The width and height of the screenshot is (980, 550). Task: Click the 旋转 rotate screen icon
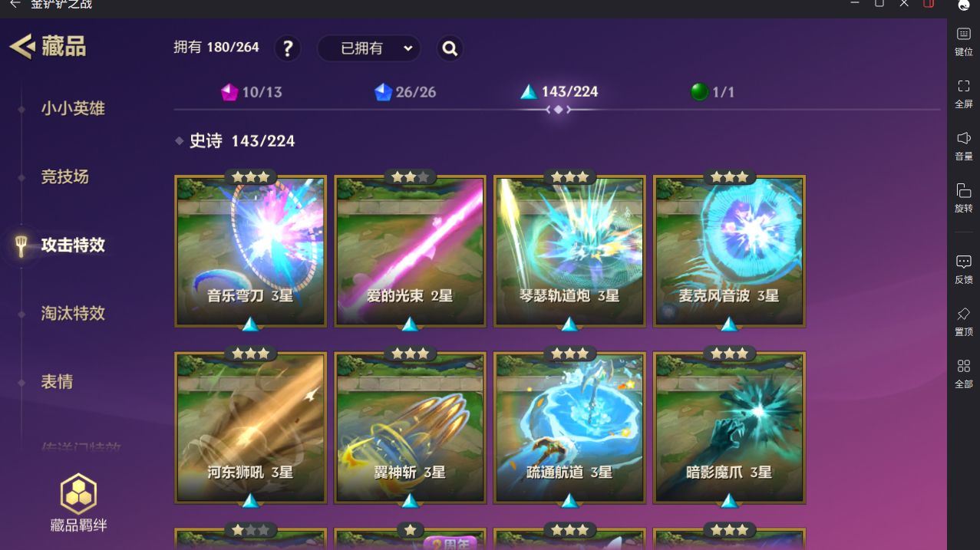pos(964,190)
